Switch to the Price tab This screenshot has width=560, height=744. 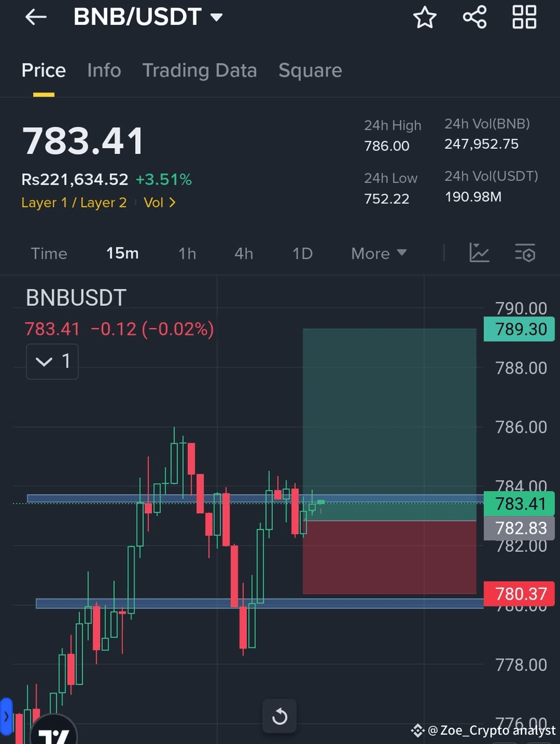pyautogui.click(x=43, y=70)
